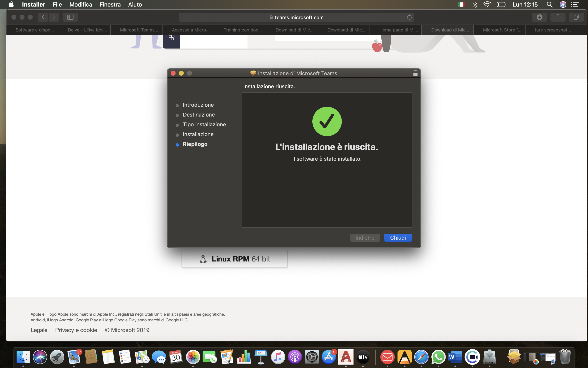588x368 pixels.
Task: Select the Destinazione step in installer sidebar
Action: pos(198,115)
